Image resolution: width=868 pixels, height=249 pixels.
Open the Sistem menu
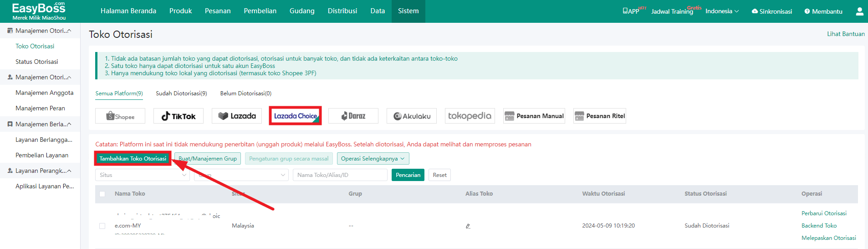[408, 11]
